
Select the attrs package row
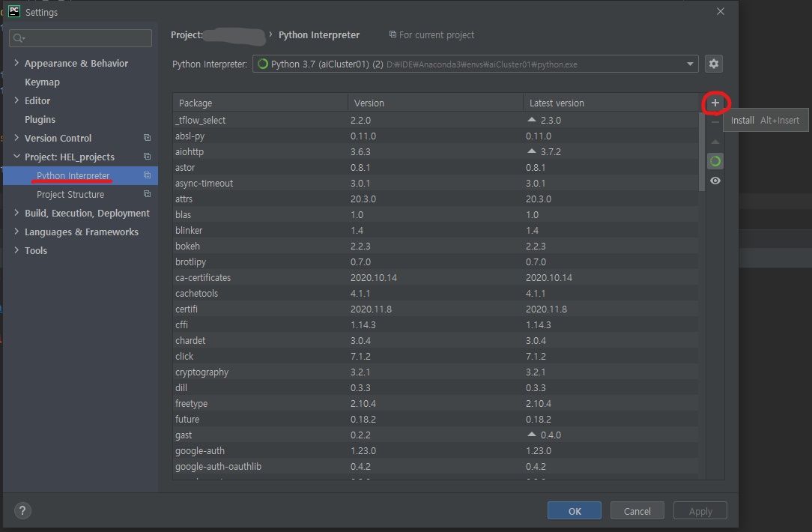click(435, 199)
